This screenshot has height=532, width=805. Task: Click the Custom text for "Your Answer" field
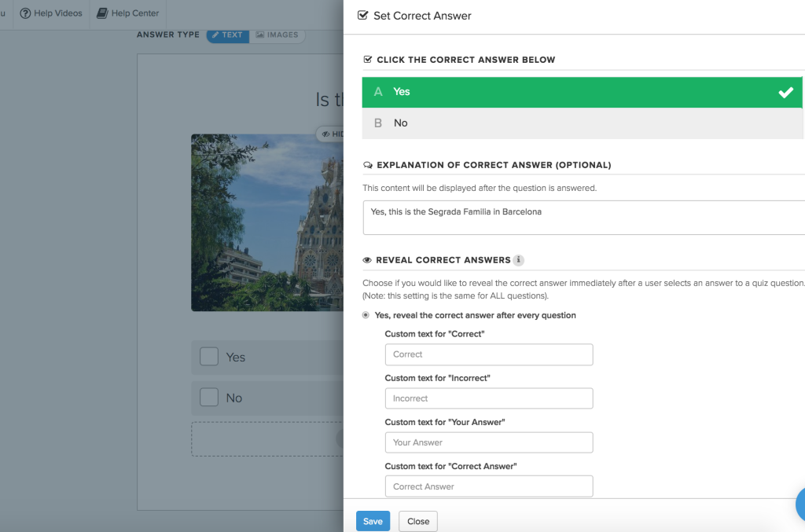click(x=489, y=442)
